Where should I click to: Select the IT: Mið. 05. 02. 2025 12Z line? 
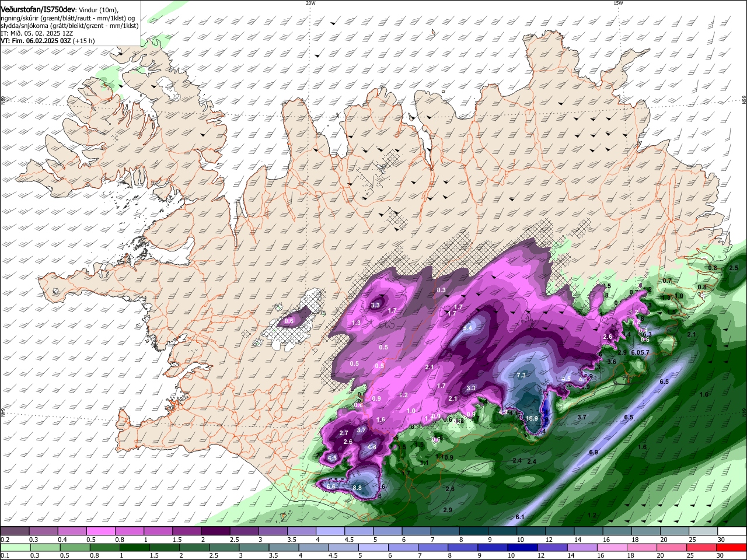pos(36,33)
